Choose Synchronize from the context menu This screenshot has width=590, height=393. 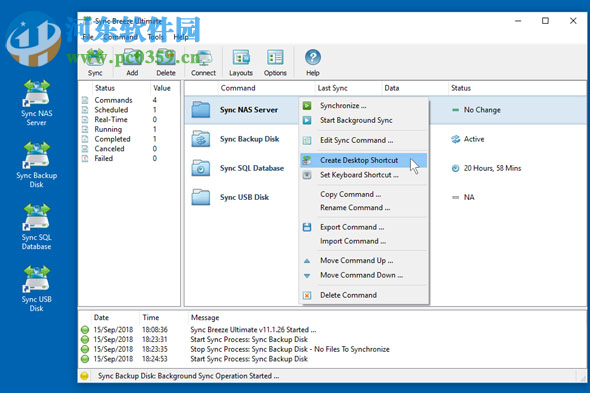(x=364, y=105)
